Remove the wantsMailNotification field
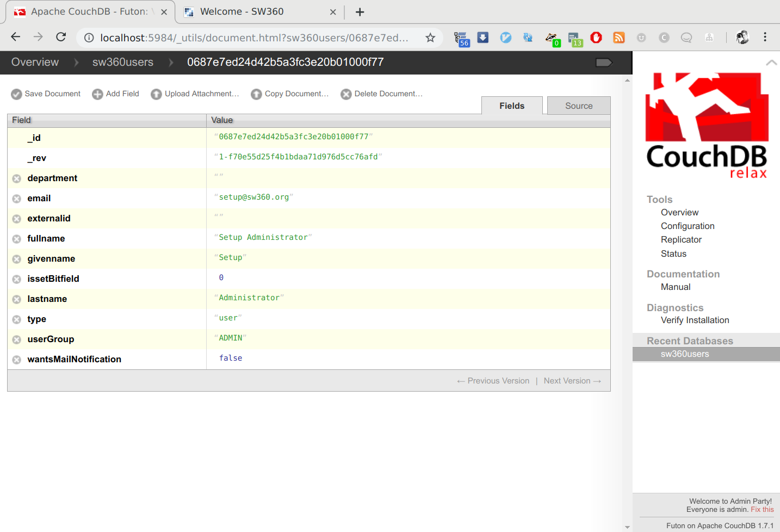 tap(16, 359)
